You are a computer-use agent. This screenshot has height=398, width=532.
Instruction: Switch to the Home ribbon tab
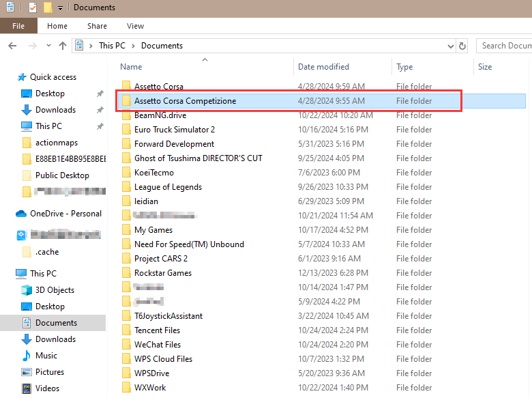click(57, 26)
